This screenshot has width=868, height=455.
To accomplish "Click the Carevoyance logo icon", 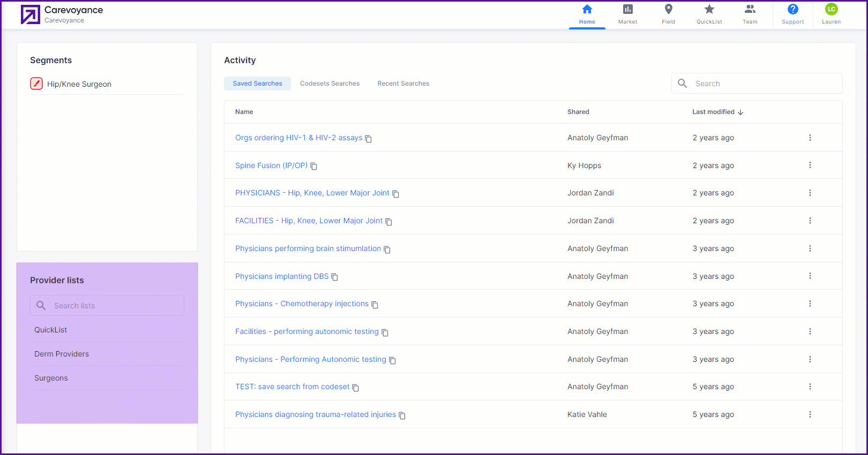I will 31,14.
